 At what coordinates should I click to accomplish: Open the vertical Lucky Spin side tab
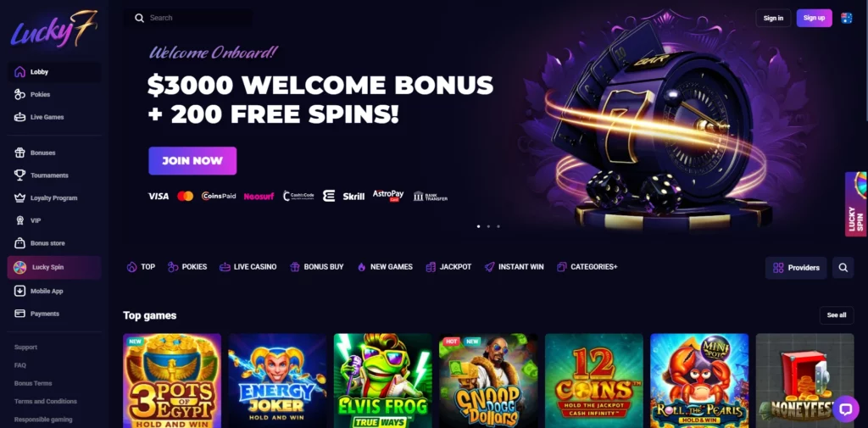856,204
